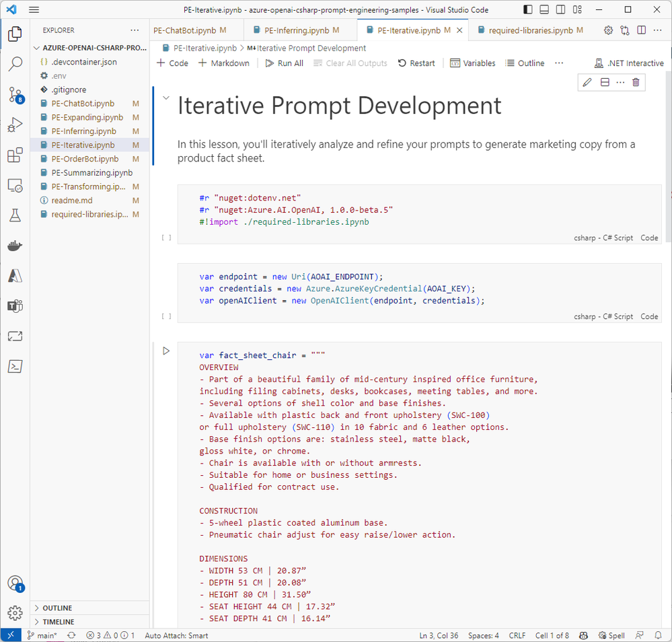The width and height of the screenshot is (672, 642).
Task: Toggle the bottom panel layout button
Action: coord(544,9)
